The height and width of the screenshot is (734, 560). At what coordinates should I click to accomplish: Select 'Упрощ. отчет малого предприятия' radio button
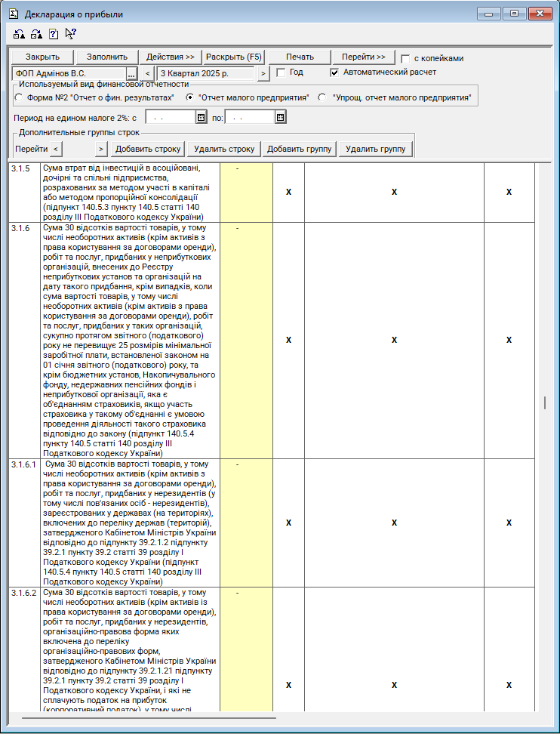(x=322, y=97)
